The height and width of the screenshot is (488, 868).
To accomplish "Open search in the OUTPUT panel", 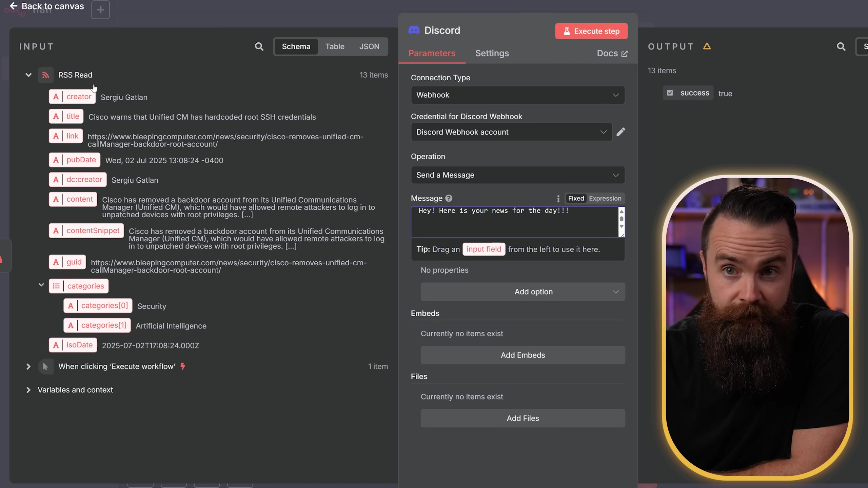I will click(841, 46).
